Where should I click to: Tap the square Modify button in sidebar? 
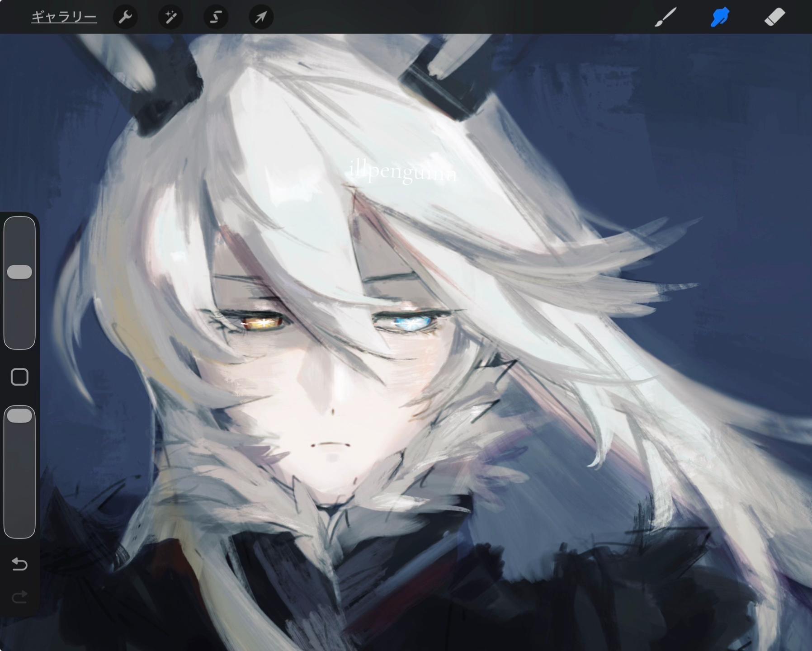[x=19, y=377]
